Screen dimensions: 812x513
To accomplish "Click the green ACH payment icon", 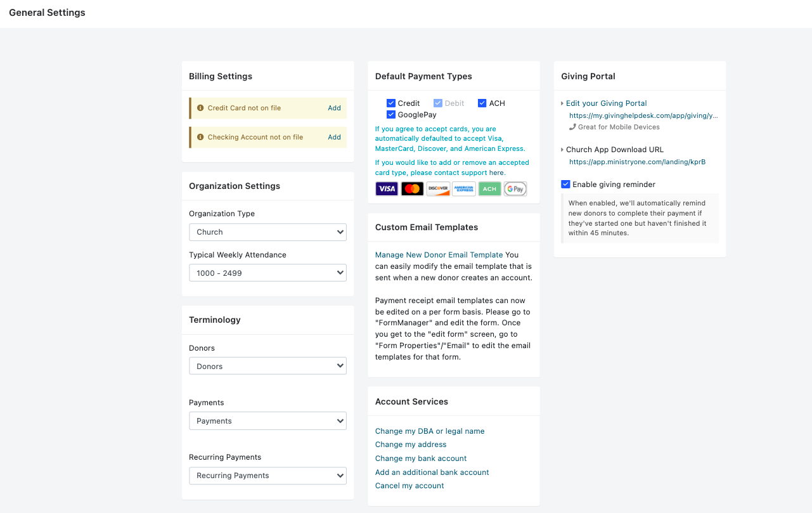I will point(489,189).
